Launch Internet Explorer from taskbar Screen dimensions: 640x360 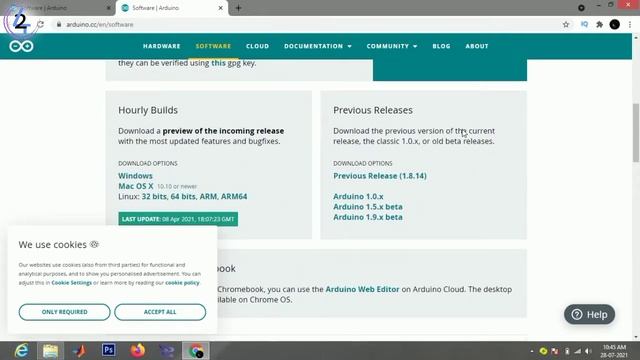[21, 351]
